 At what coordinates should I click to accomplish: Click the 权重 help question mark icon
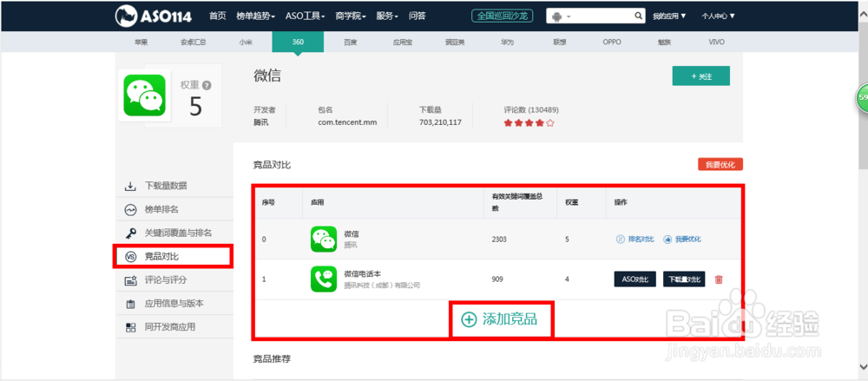(x=207, y=85)
